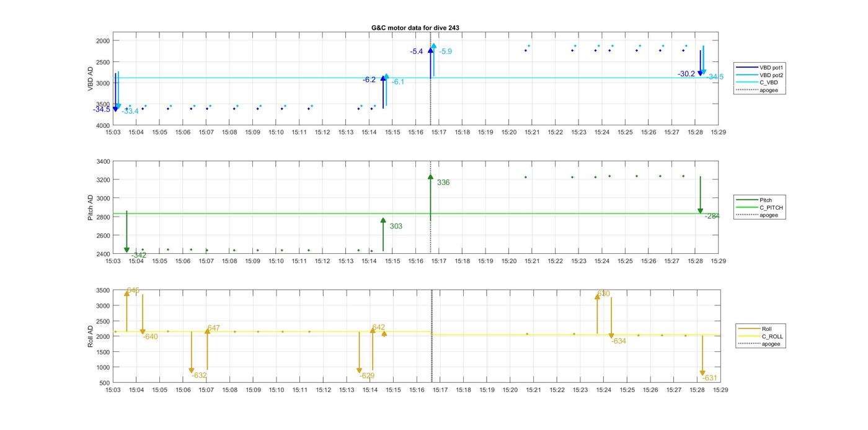Click the "15:29" x-axis tick on VBD plot
Screen dimensions: 868x430
(719, 133)
